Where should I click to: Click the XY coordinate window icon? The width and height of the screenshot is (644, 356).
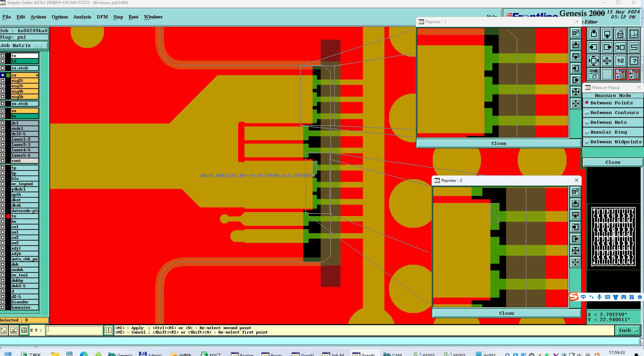click(x=634, y=34)
